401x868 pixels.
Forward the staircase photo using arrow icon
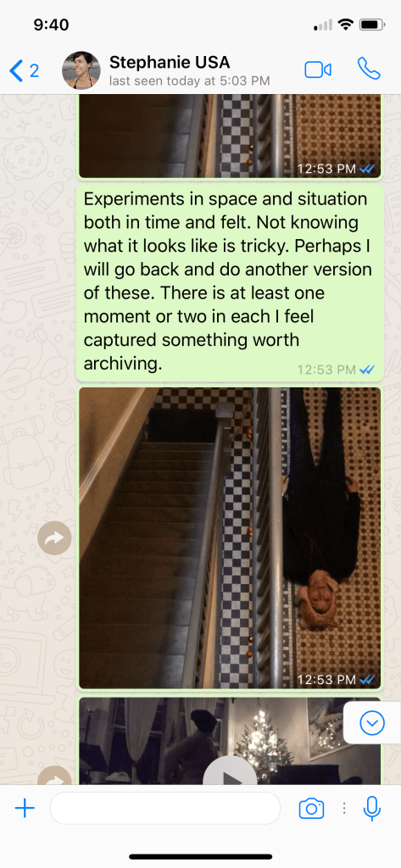coord(54,538)
